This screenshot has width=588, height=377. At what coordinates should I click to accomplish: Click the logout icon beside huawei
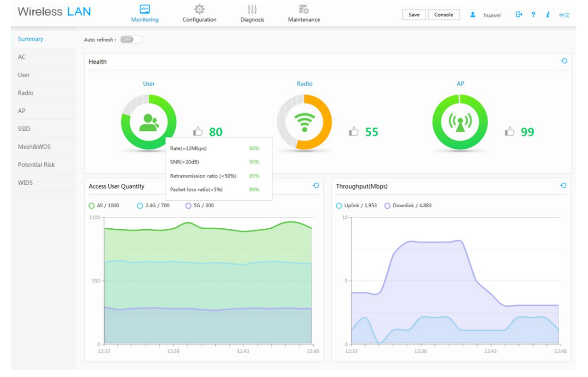pos(519,15)
